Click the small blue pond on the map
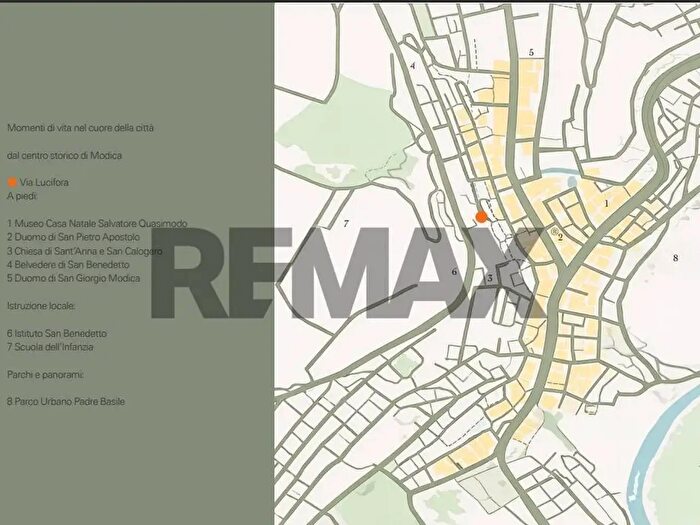The image size is (700, 525). pyautogui.click(x=572, y=181)
